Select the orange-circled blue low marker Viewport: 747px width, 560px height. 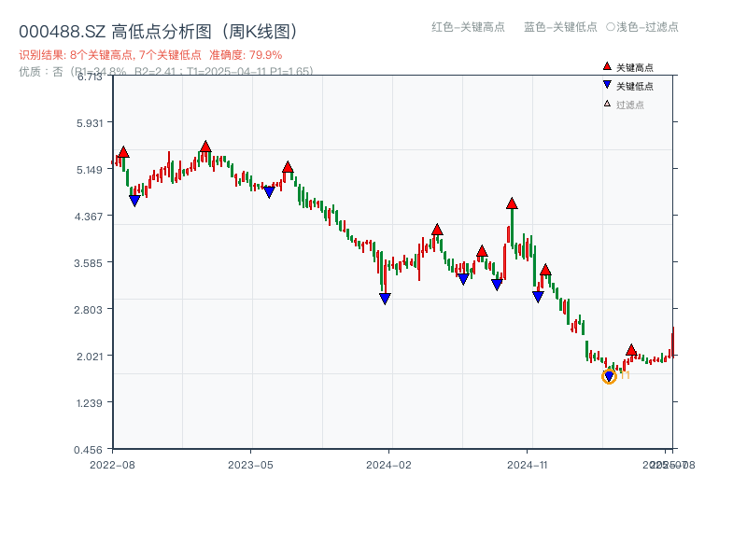coord(609,376)
